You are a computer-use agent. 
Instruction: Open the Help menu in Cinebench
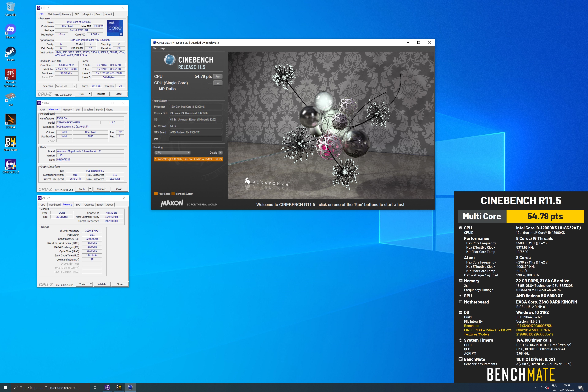162,49
